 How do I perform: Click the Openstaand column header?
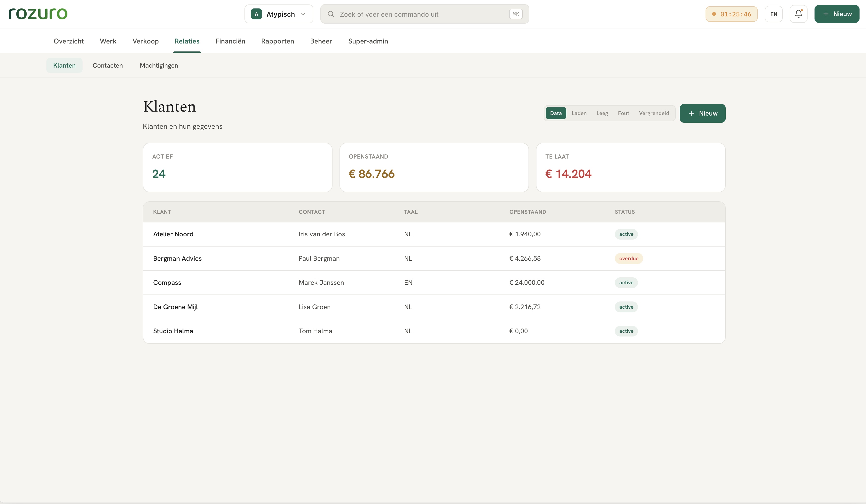528,212
